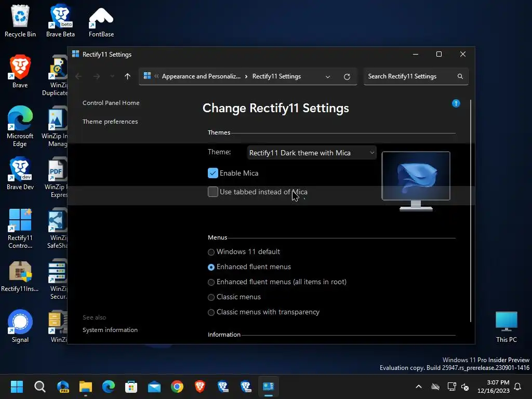Click the settings pane vertical scrollbar

471,211
